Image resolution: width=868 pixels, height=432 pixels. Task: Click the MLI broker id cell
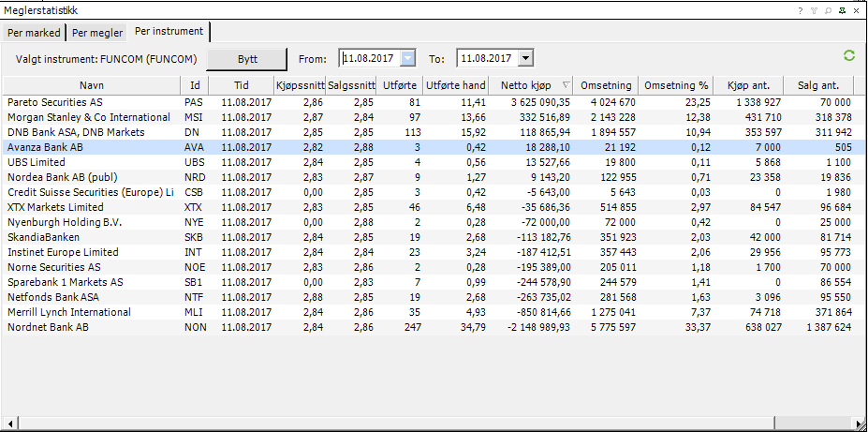[x=193, y=312]
